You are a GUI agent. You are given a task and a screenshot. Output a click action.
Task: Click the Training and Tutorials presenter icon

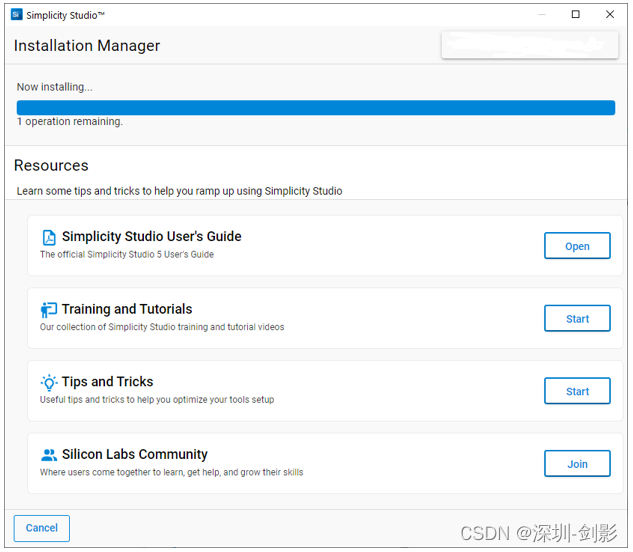(49, 310)
